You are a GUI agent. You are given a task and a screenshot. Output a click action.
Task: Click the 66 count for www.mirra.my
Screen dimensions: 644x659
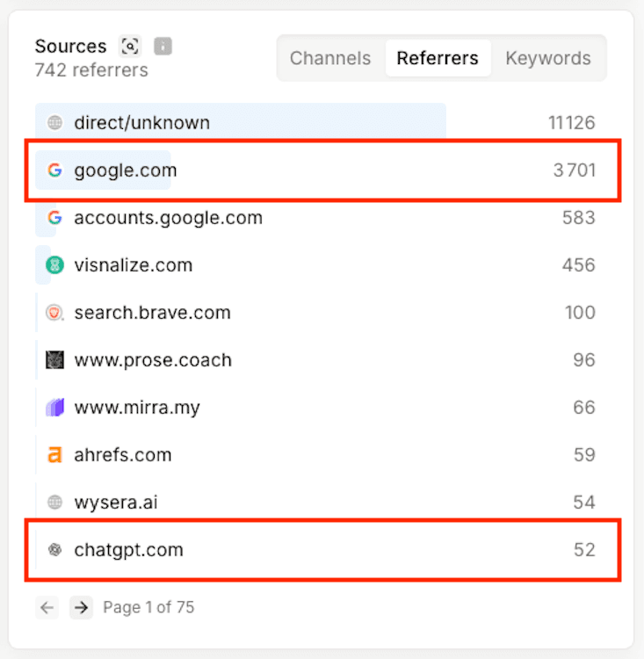(x=584, y=408)
